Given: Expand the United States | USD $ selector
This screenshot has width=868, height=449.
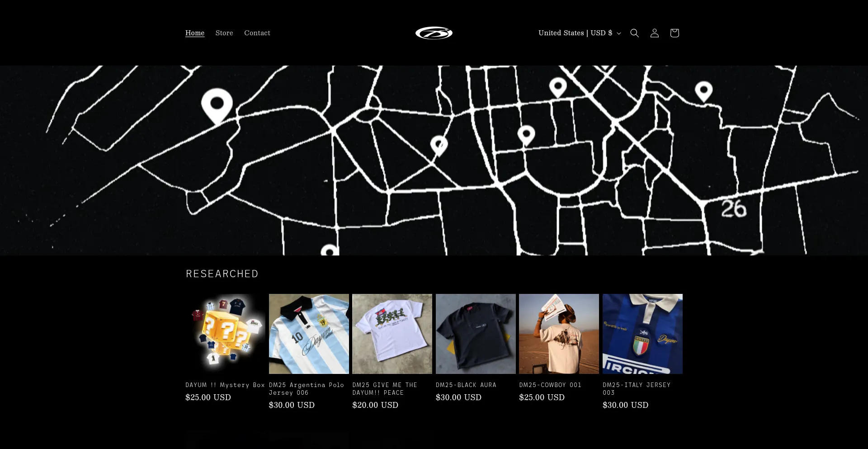Looking at the screenshot, I should [x=580, y=33].
